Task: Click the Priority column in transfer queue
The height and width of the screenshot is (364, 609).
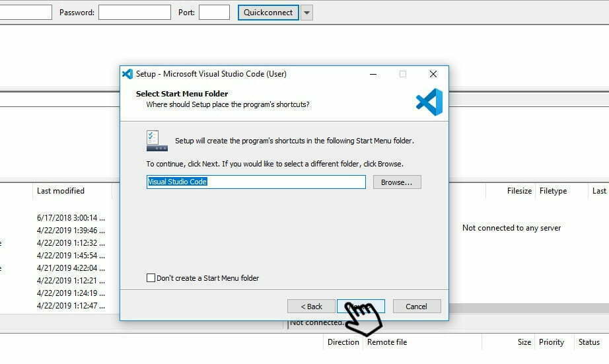Action: [551, 342]
